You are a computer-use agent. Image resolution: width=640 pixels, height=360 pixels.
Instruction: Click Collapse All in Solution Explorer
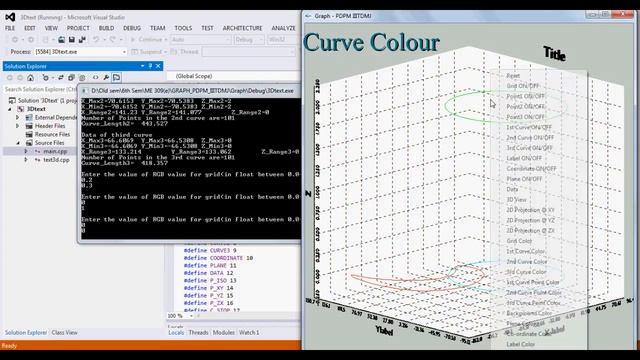click(71, 78)
